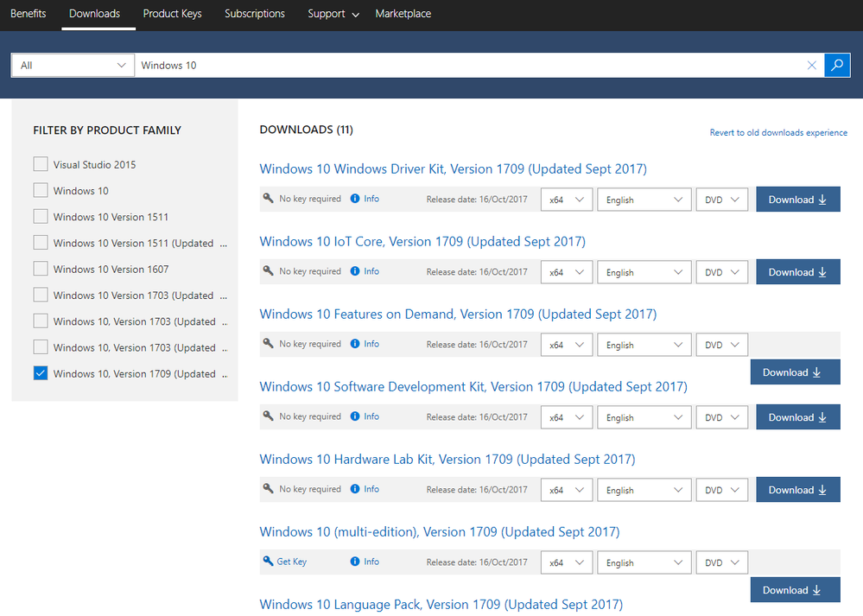The image size is (863, 616).
Task: Open the x64 dropdown for Software Development Kit
Action: pyautogui.click(x=567, y=418)
